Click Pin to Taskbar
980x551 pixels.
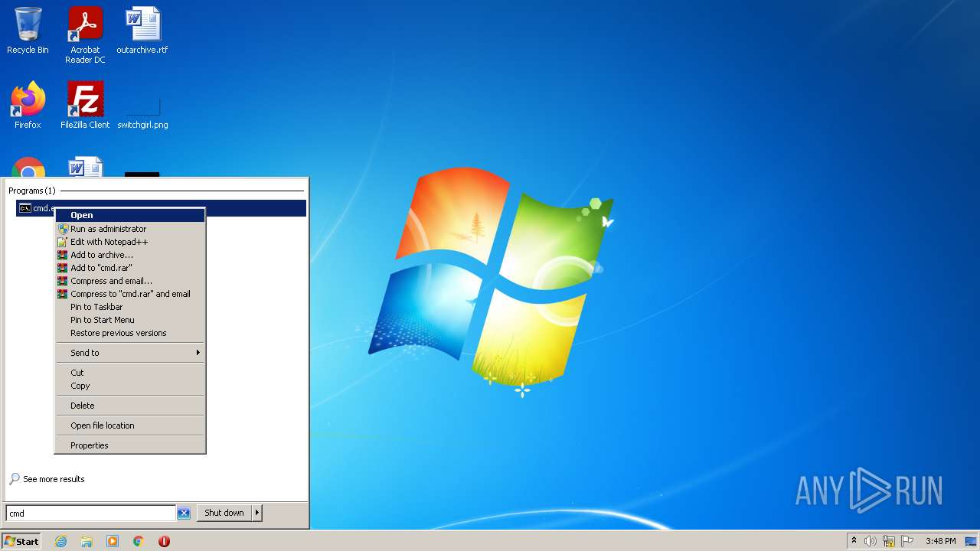click(130, 307)
